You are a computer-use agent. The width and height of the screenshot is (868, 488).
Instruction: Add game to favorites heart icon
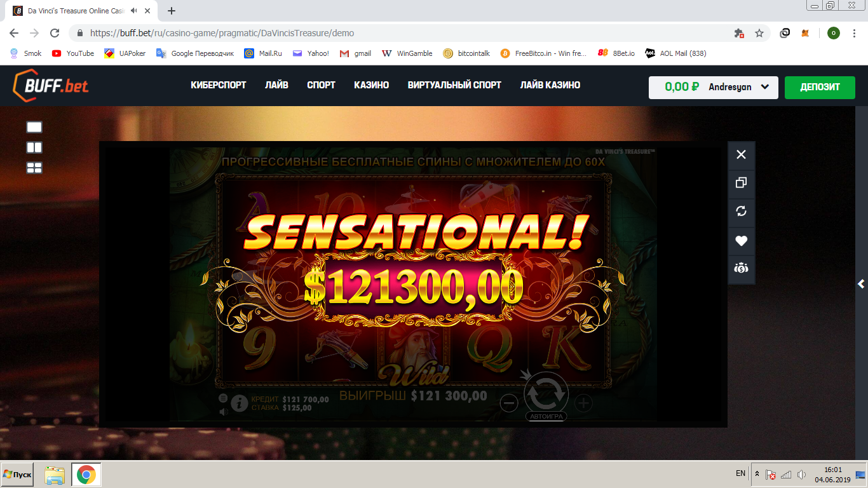741,241
